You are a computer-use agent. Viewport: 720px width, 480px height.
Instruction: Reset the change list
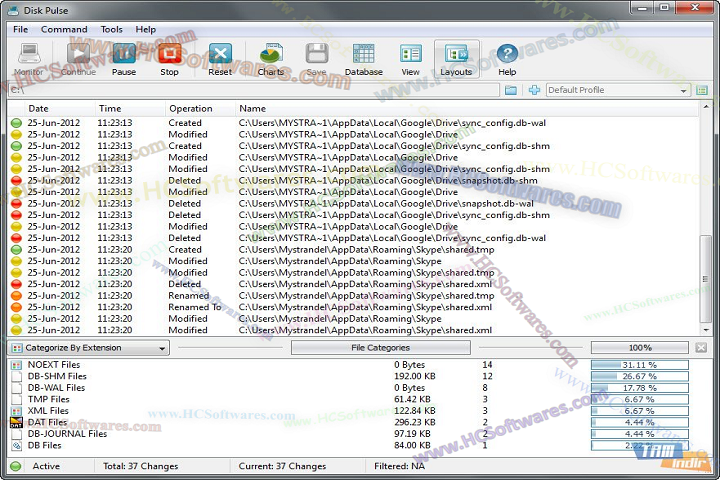[x=220, y=59]
